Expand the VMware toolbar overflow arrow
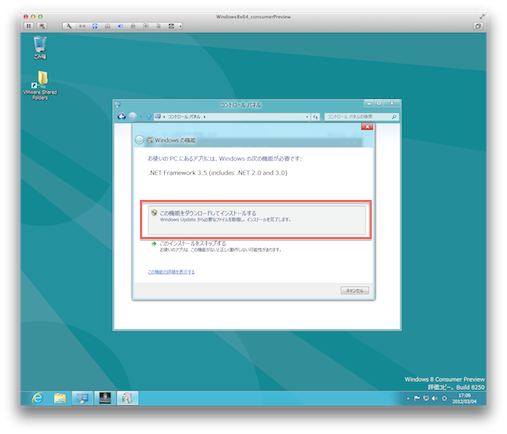 click(180, 26)
